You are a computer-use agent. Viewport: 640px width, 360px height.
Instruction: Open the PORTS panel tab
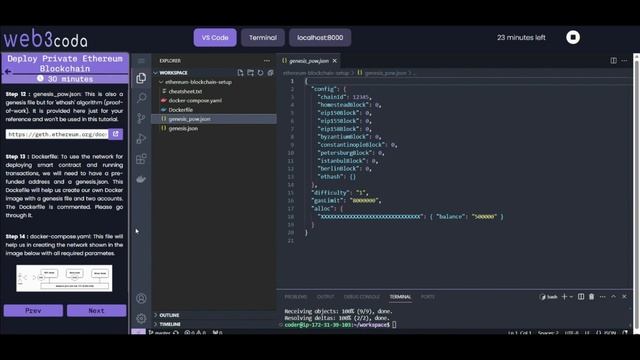pyautogui.click(x=428, y=297)
